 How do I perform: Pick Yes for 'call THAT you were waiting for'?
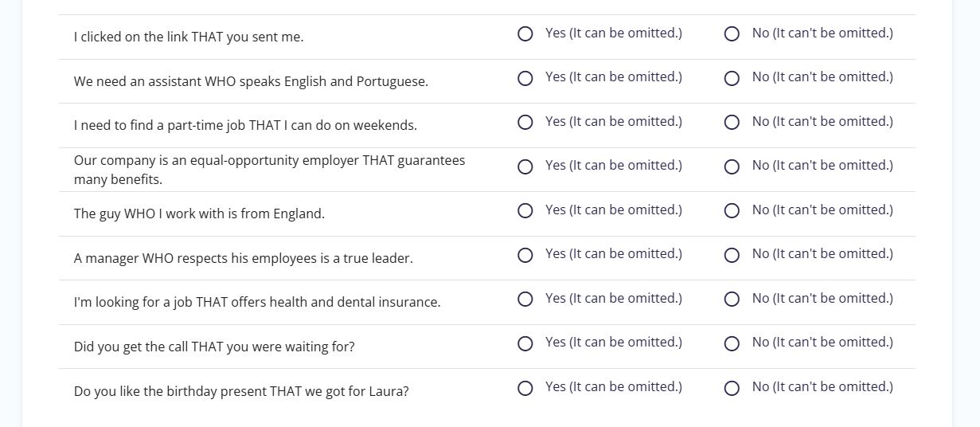[525, 344]
